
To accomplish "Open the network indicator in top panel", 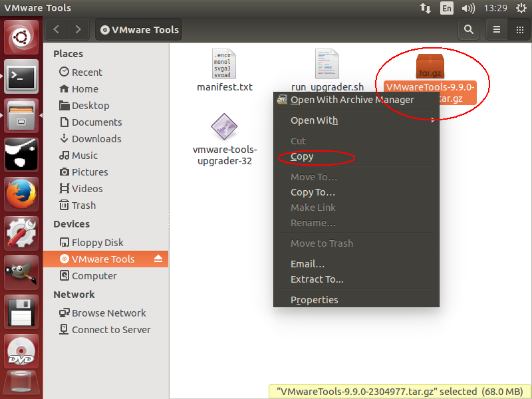I will (x=426, y=8).
